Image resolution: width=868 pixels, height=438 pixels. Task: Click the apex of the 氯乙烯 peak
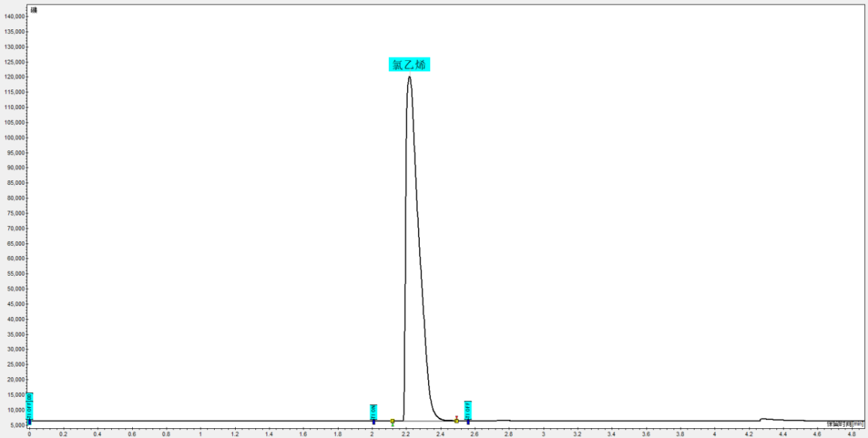(x=409, y=77)
